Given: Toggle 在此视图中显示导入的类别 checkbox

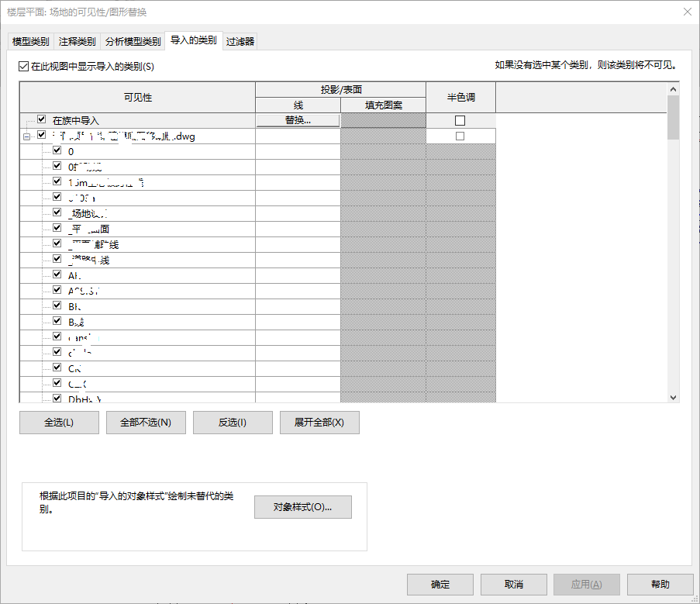Looking at the screenshot, I should [23, 66].
